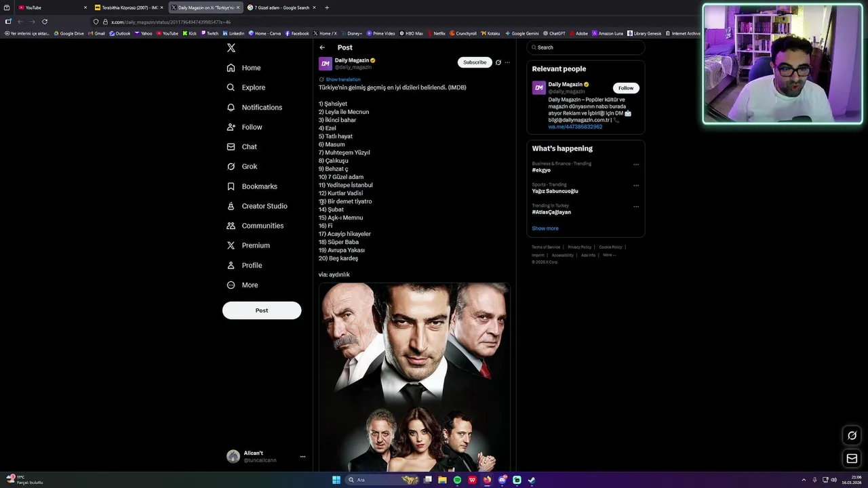Open the wa.me link in Daily Magazin bio

pos(575,127)
